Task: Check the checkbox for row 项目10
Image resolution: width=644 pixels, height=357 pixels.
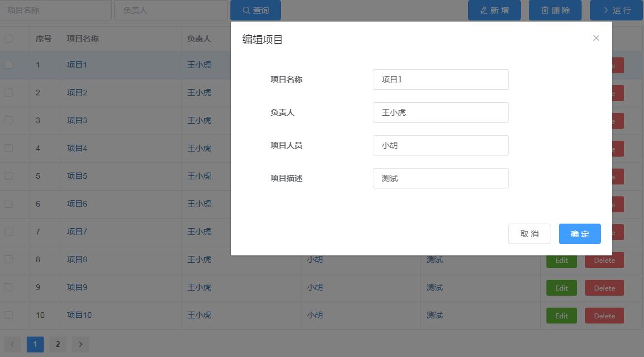Action: coord(8,315)
